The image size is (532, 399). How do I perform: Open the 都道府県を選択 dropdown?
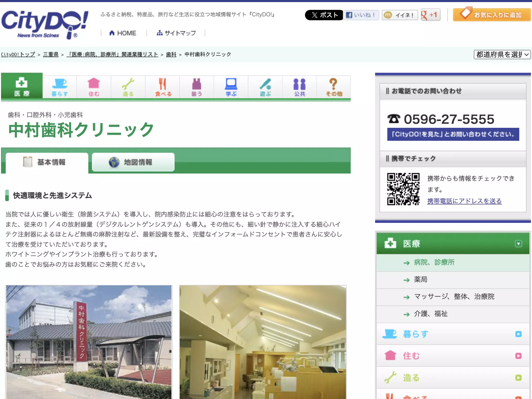click(502, 55)
